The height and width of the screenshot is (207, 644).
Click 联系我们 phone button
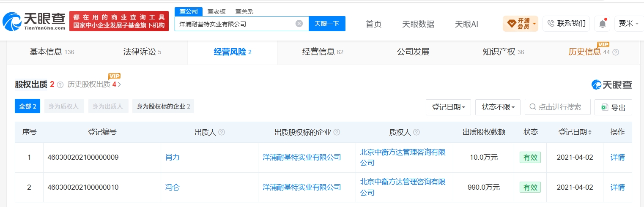567,24
